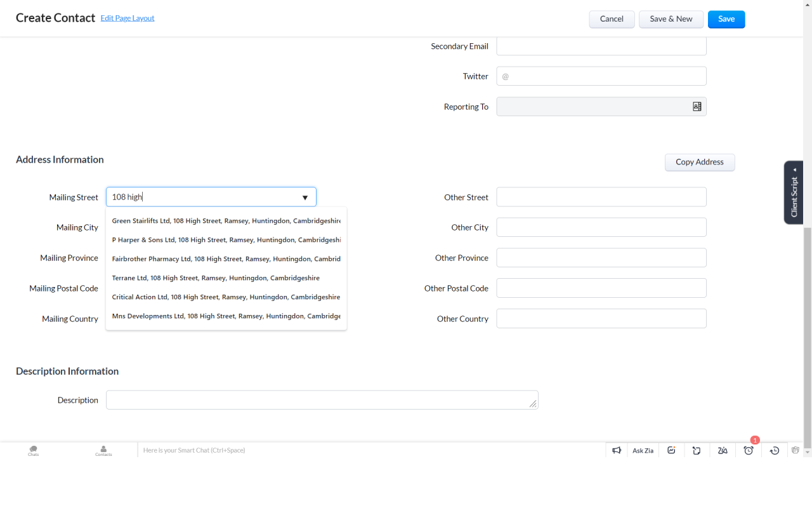Select the Terrane Ltd address suggestion

click(x=216, y=277)
